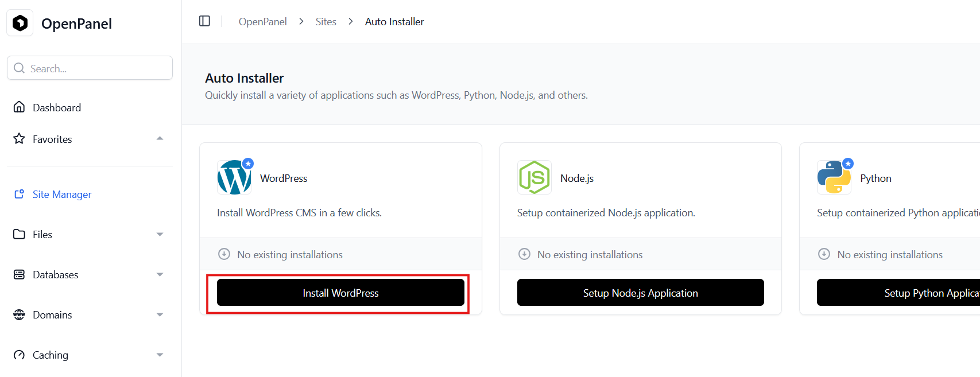980x377 pixels.
Task: Click 'Quickly install a variety of applications' description
Action: tap(396, 95)
